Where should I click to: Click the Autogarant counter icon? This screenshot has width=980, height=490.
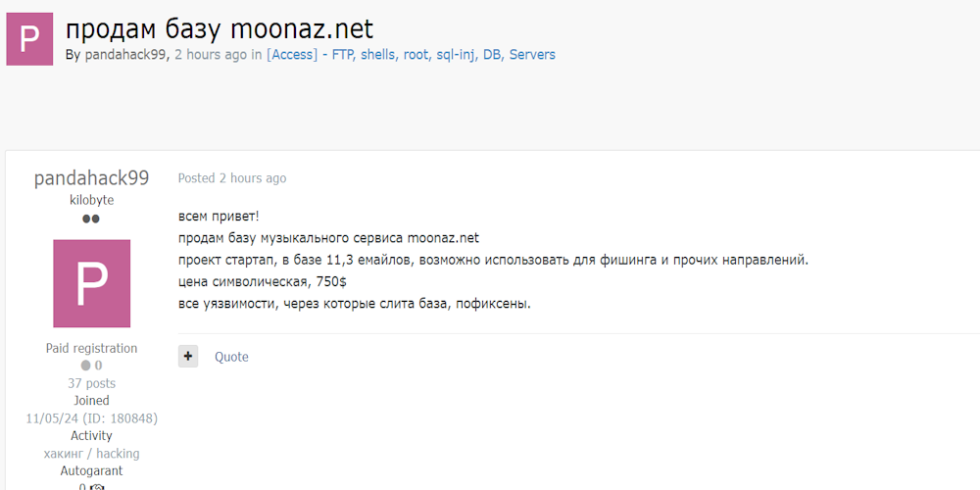coord(96,486)
